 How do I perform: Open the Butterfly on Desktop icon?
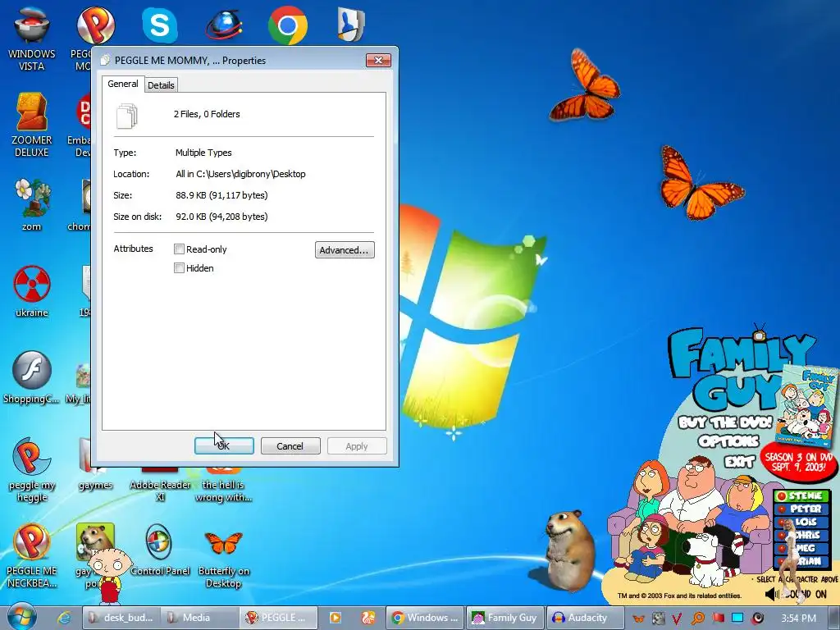(x=223, y=558)
